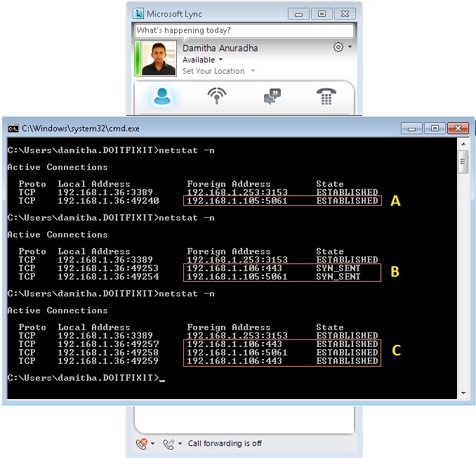Click foreign address 192.168.1.106:5061
Screen dimensions: 476x458
pyautogui.click(x=237, y=353)
